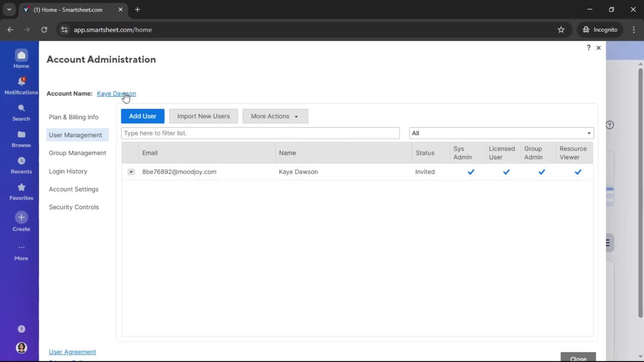Open Favorites star icon
The width and height of the screenshot is (644, 362).
click(x=21, y=187)
